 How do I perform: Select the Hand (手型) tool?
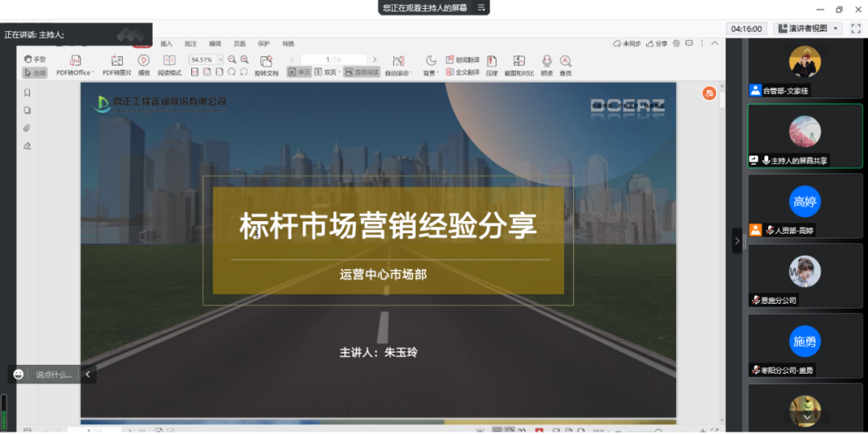pyautogui.click(x=35, y=59)
